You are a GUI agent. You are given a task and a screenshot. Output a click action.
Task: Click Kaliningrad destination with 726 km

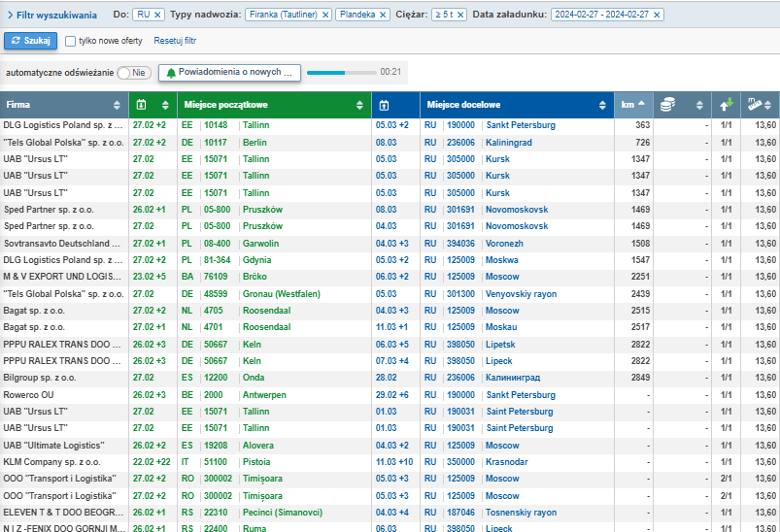[x=509, y=143]
